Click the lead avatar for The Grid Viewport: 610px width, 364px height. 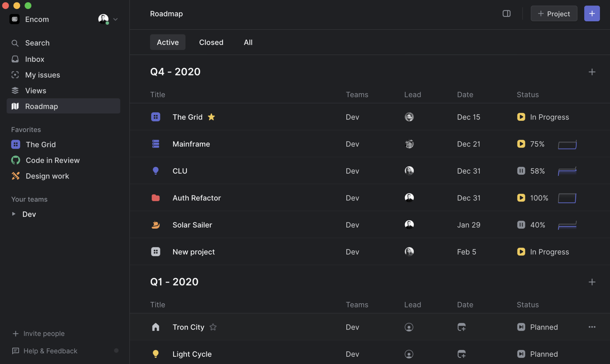pos(409,117)
